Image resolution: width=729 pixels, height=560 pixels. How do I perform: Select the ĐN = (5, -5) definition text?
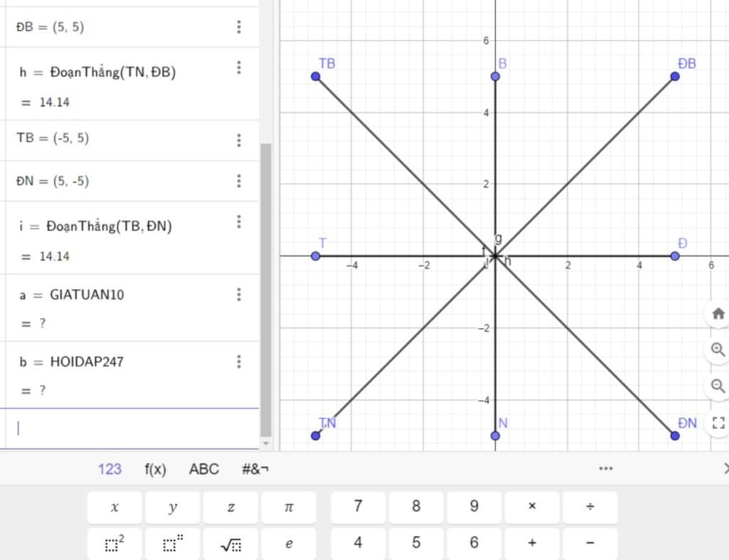tap(53, 181)
